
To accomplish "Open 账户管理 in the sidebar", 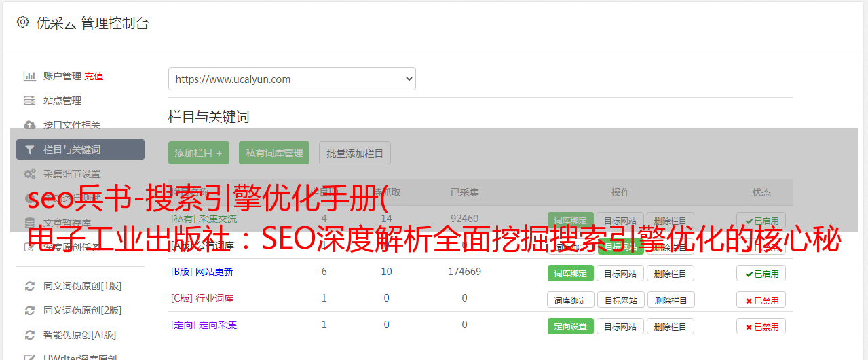I will click(x=62, y=76).
